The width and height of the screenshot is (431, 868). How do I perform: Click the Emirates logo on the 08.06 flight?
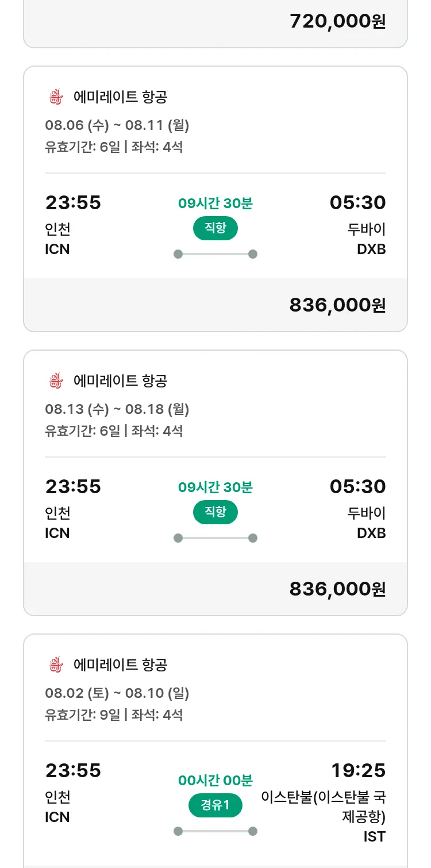(55, 97)
